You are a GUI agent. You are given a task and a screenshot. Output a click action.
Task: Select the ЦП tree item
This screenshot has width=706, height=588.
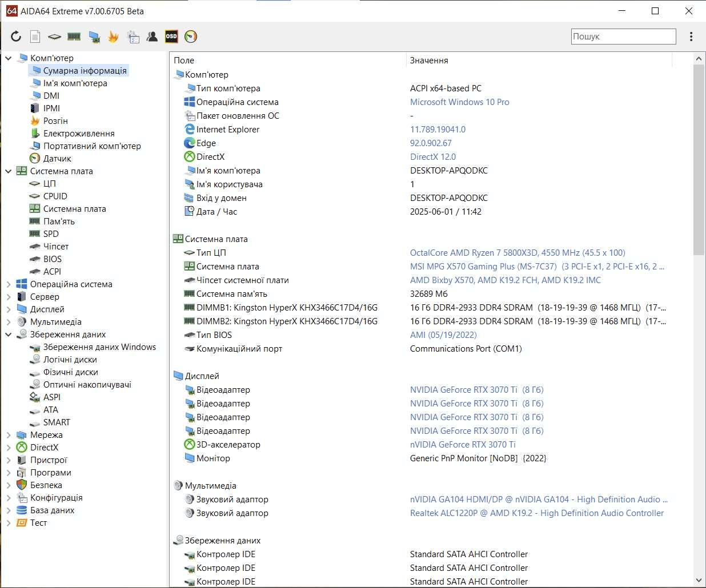(49, 183)
